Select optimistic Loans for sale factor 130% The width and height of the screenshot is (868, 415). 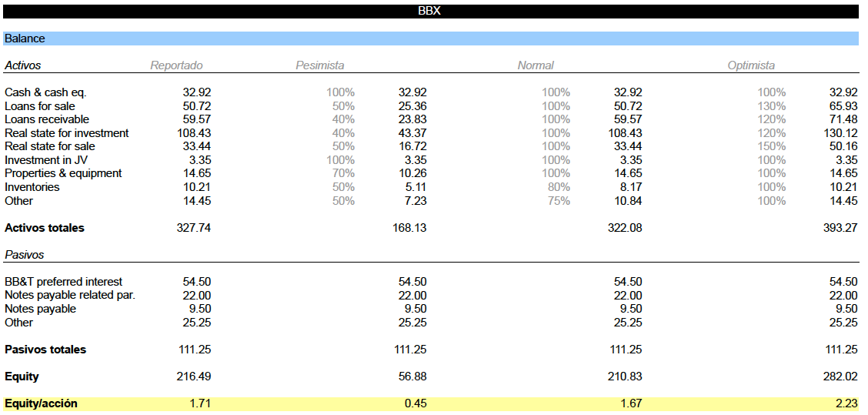click(x=772, y=105)
